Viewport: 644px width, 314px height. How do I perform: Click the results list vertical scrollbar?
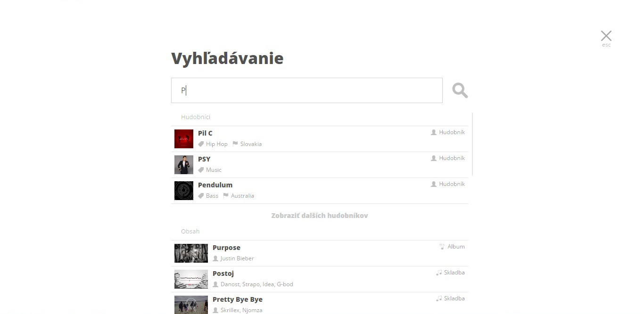point(472,144)
